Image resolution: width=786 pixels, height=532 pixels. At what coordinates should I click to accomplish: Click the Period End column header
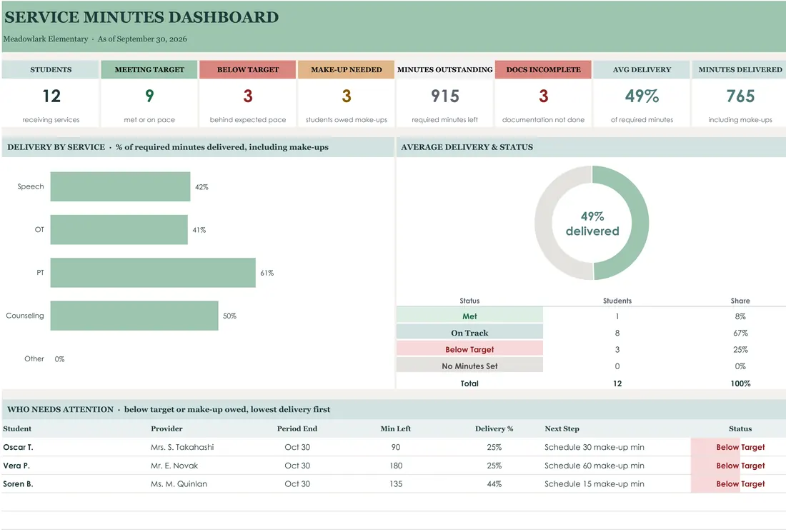(297, 428)
